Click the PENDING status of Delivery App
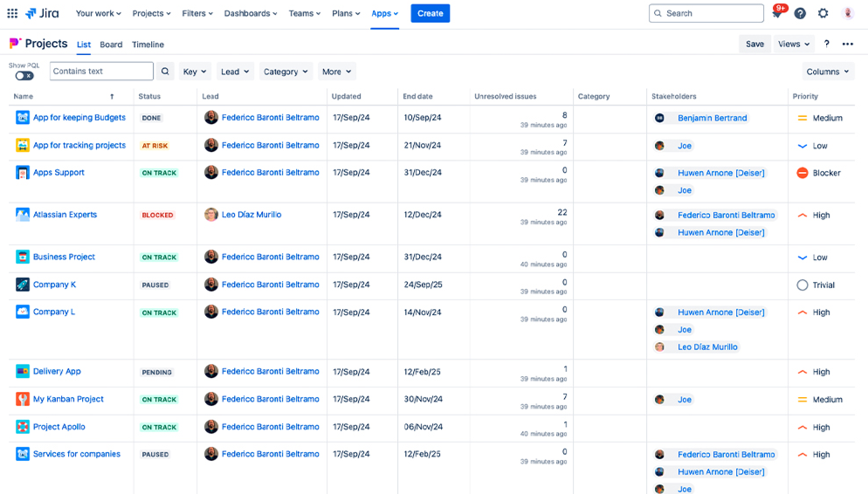The height and width of the screenshot is (494, 868). coord(156,373)
